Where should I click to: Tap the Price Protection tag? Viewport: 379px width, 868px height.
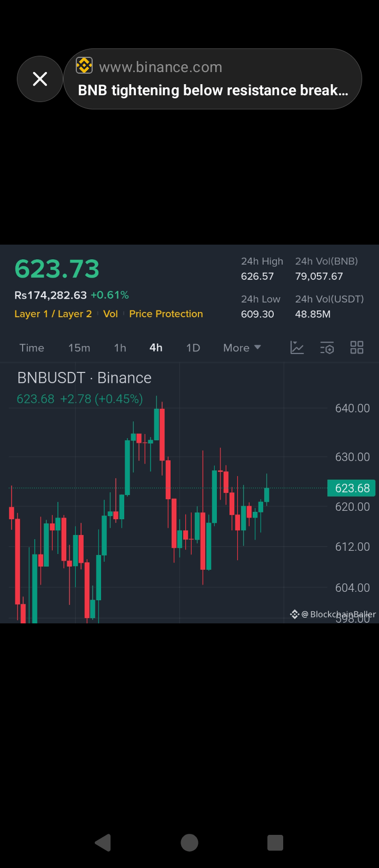166,314
